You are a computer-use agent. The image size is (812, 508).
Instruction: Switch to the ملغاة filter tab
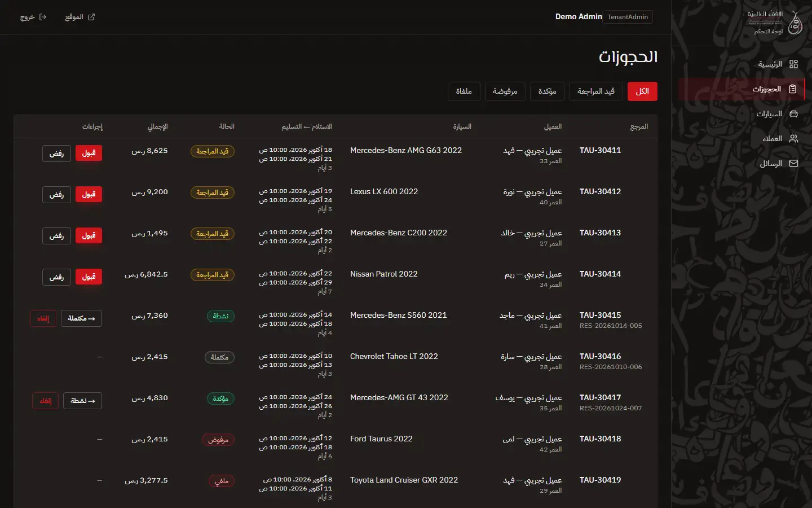[x=464, y=91]
